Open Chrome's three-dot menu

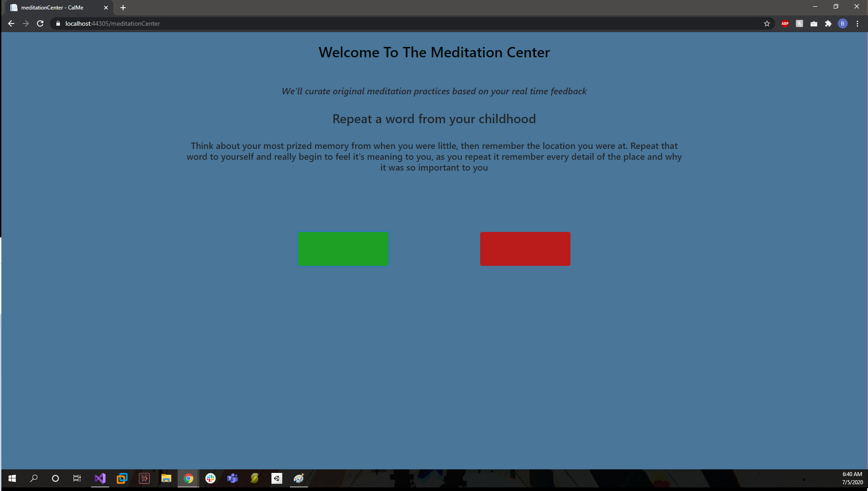tap(857, 23)
